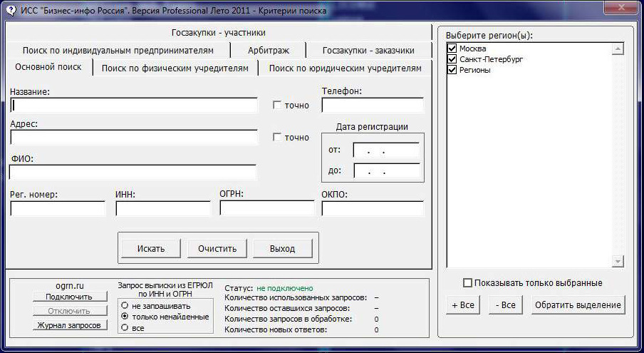Viewport: 644px width, 353px height.
Task: Switch to Госзакупки - заказчики tab
Action: pos(368,50)
